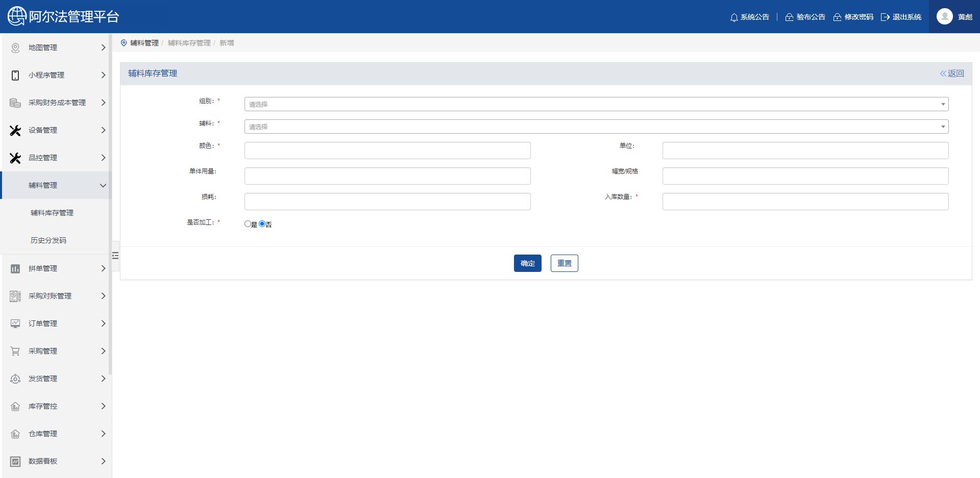Select the 否 radio button
The width and height of the screenshot is (980, 478).
[262, 224]
